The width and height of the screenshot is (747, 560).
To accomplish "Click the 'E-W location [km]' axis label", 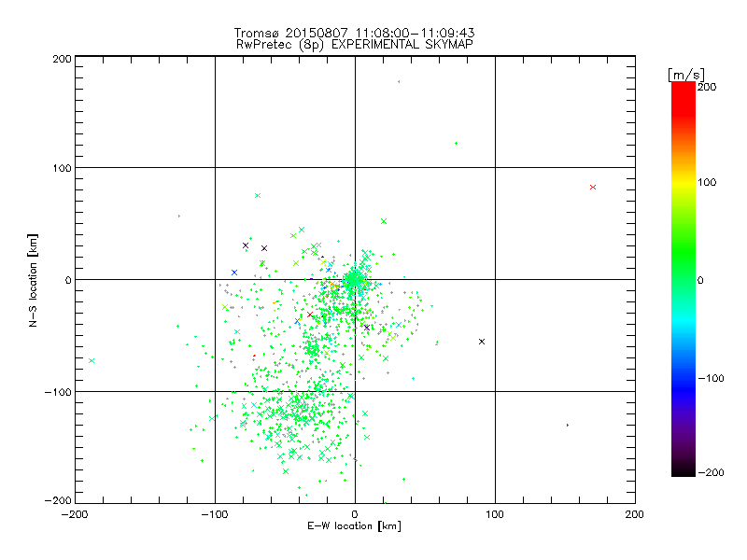I will [354, 525].
